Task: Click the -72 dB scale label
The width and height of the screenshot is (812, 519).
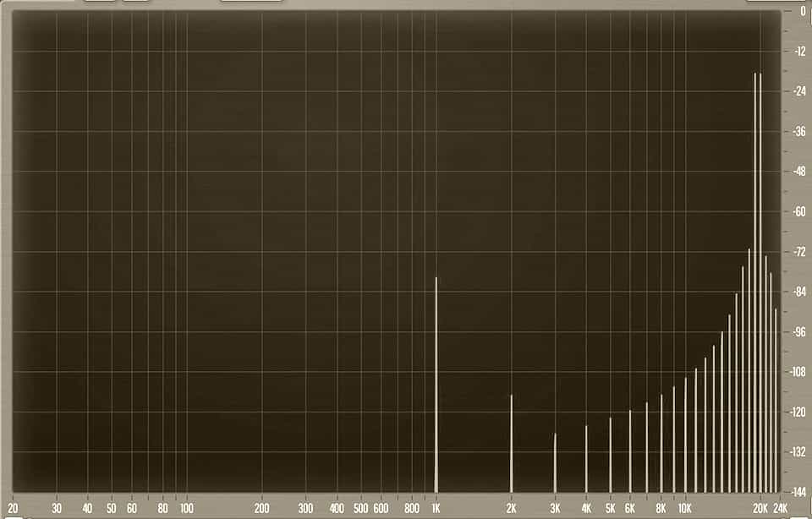Action: [799, 252]
